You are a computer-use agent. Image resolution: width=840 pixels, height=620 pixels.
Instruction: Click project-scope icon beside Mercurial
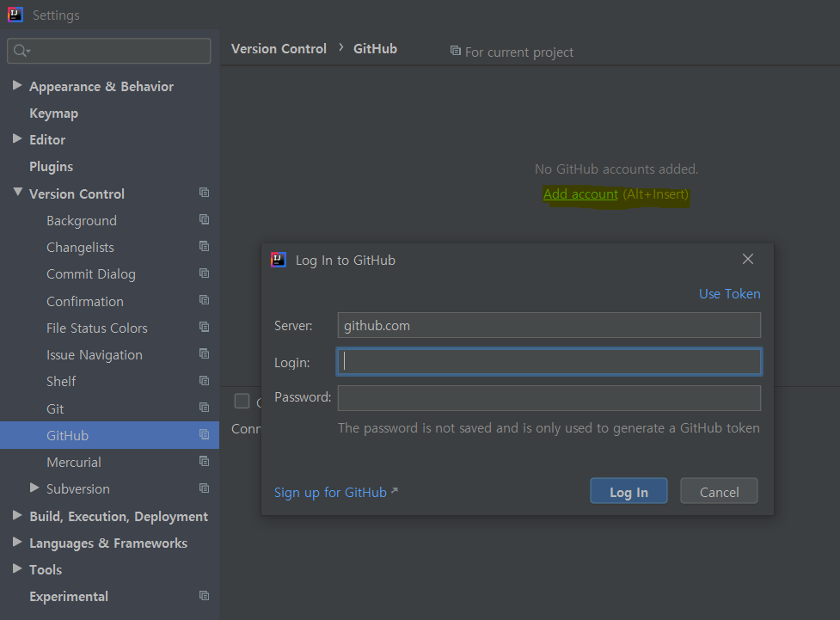pos(204,462)
